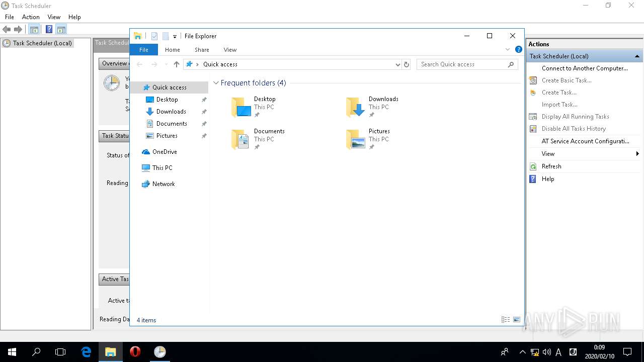Open Action menu in Task Scheduler
The width and height of the screenshot is (644, 362).
click(31, 17)
